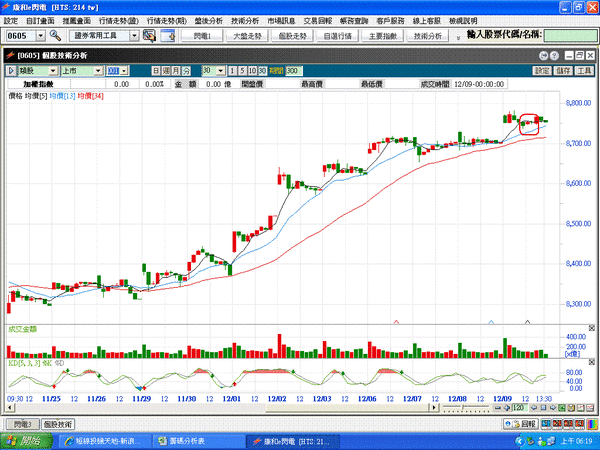Viewport: 600px width, 450px height.
Task: Click the line-chart icon after the printer
Action: pos(581,408)
